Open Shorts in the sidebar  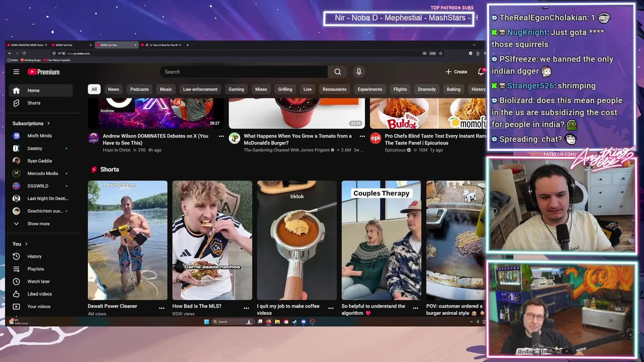[41, 103]
